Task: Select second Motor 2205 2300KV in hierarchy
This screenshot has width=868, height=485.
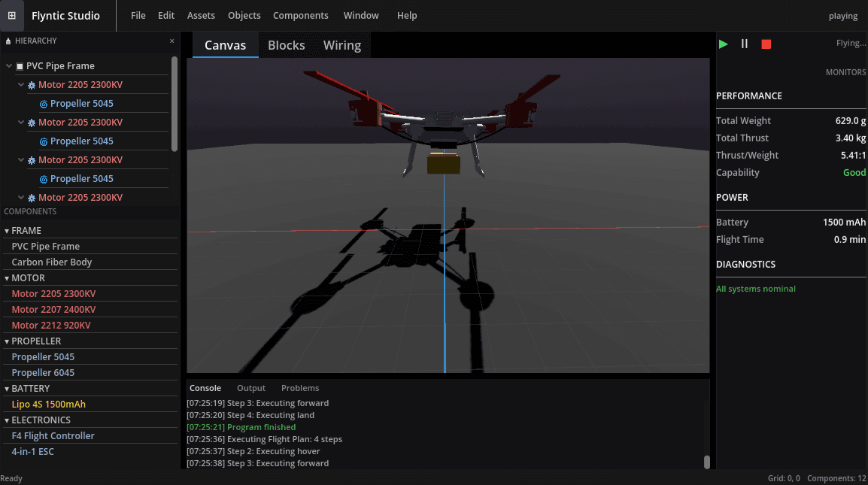Action: (80, 123)
